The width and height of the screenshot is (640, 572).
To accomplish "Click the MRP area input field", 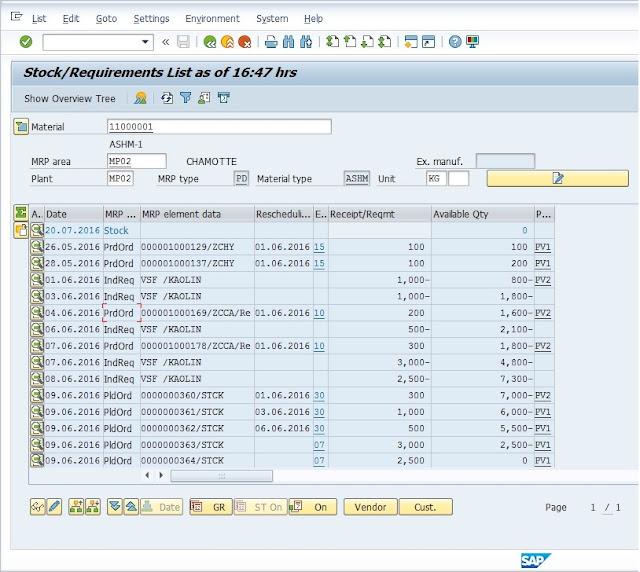I will tap(136, 161).
